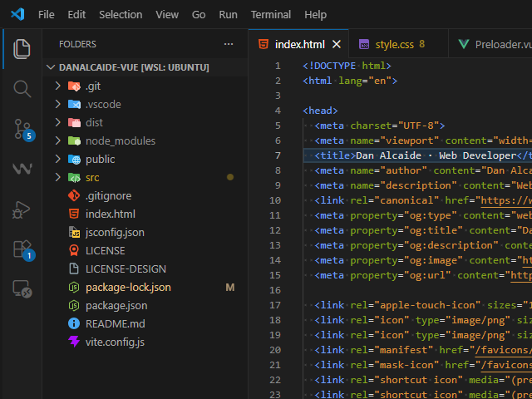The image size is (532, 399).
Task: Click the .git folder icon
Action: (x=74, y=86)
